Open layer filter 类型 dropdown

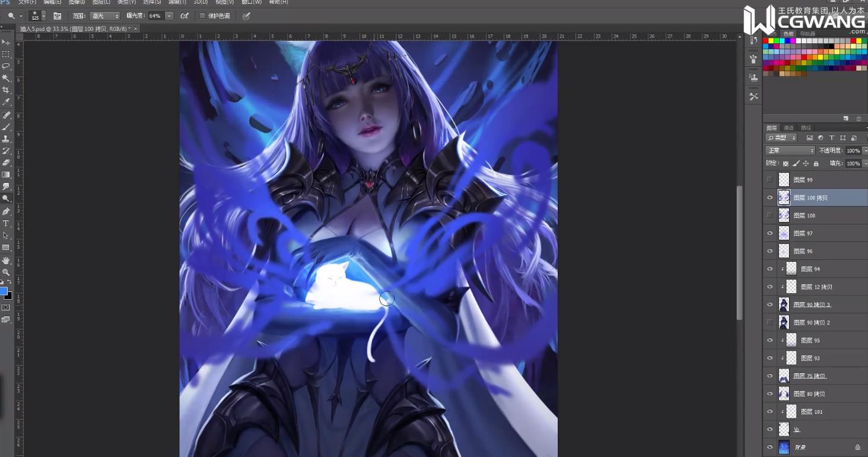(781, 138)
